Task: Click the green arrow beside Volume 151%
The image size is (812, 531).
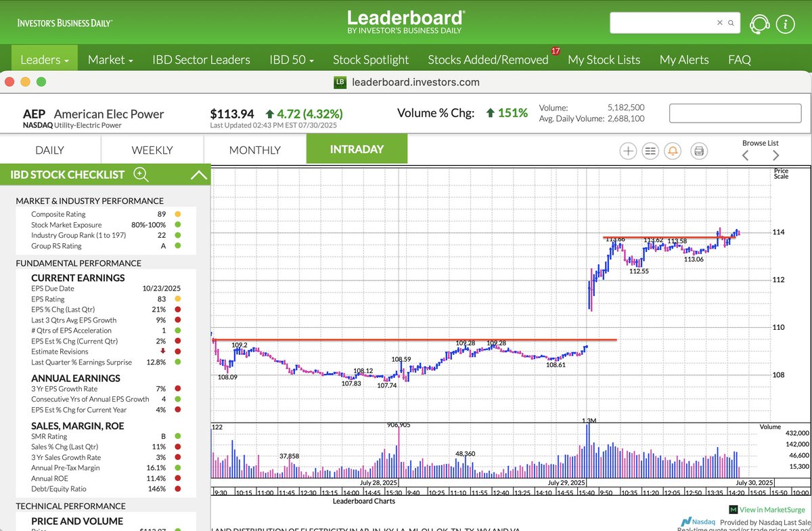Action: [491, 113]
